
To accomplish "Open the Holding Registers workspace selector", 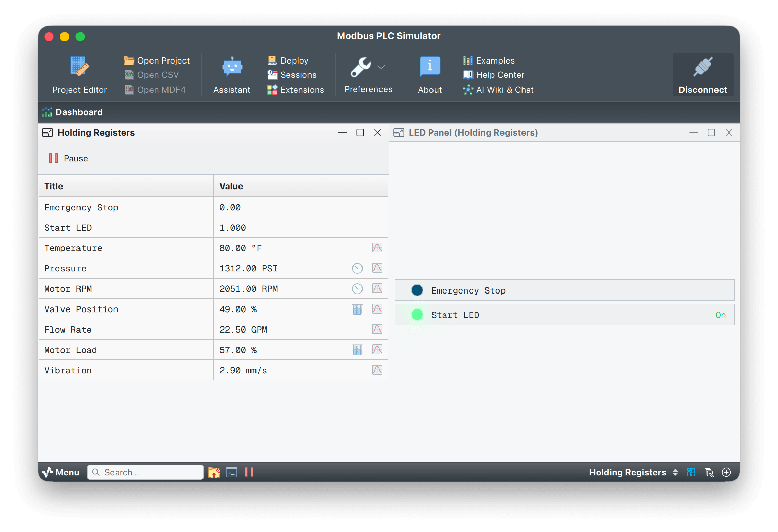I will (633, 472).
